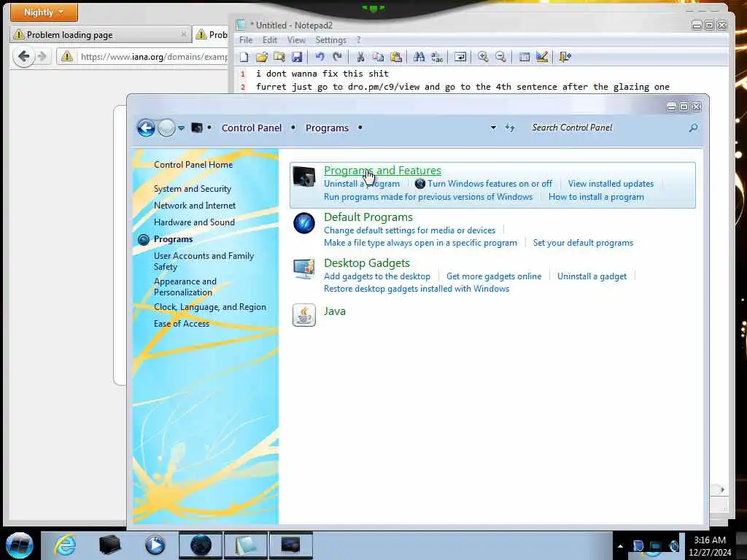Click the Redo icon in Notepad2 toolbar

coord(337,57)
